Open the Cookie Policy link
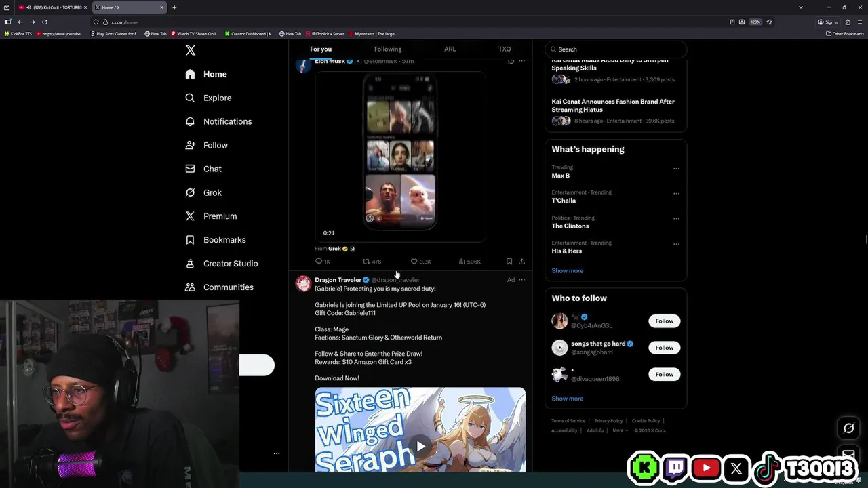The height and width of the screenshot is (488, 868). [x=646, y=421]
